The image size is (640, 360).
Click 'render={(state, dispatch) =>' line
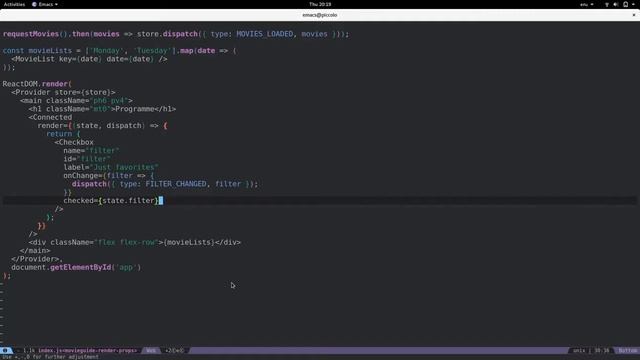102,126
